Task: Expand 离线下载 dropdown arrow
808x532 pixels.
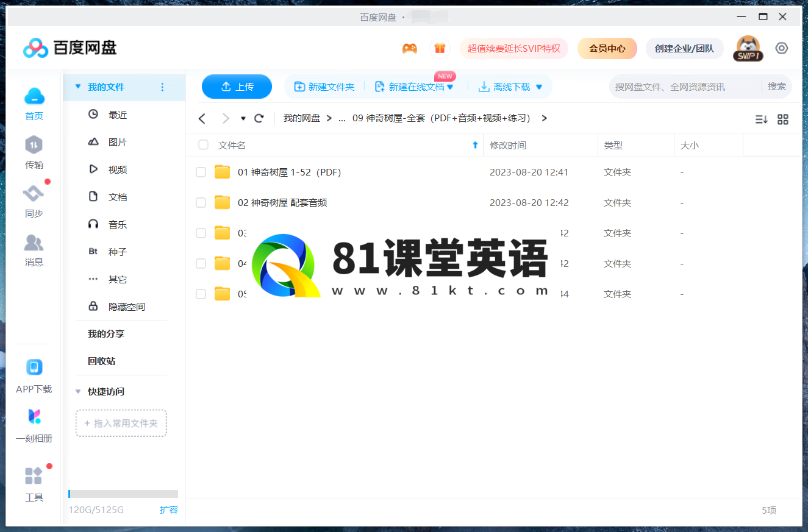Action: [538, 87]
